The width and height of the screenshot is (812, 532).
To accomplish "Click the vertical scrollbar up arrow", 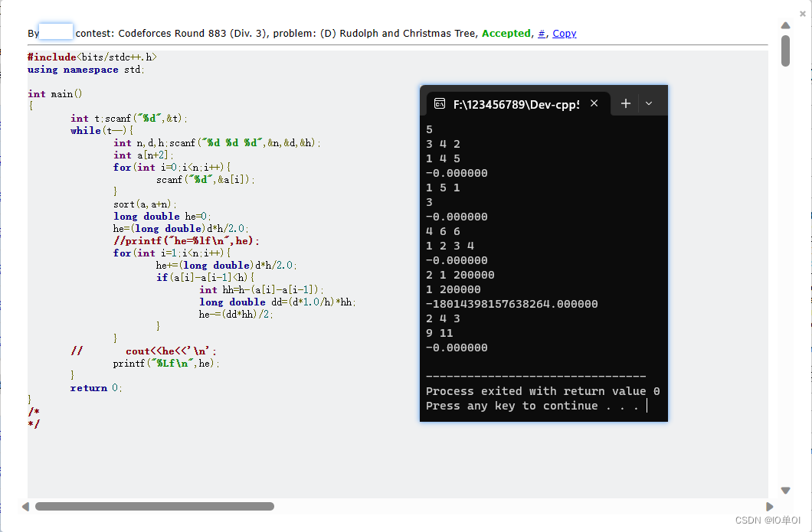I will pos(784,26).
